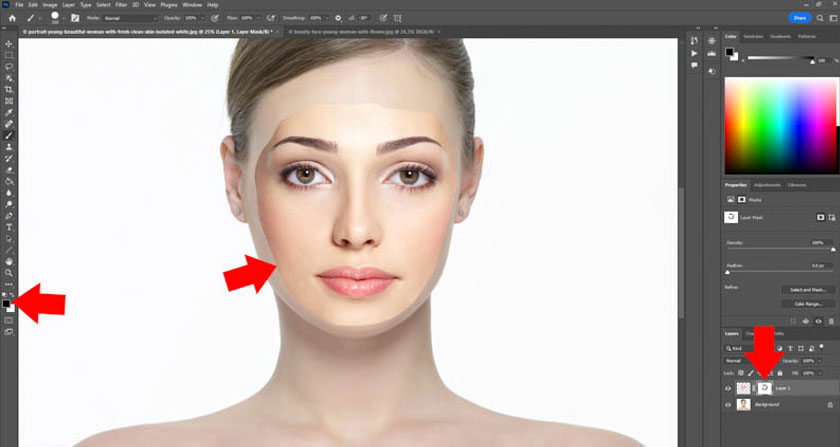Toggle the mask visibility eye in Properties

click(822, 216)
